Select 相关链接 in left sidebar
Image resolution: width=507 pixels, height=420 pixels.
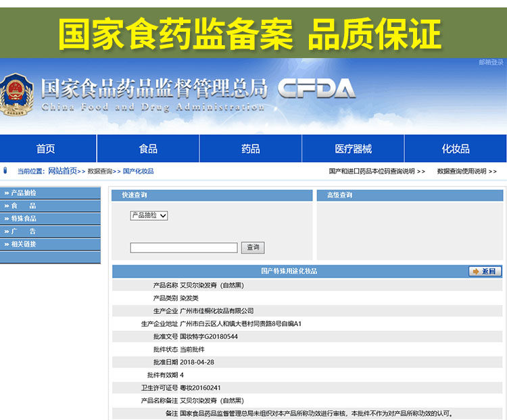pos(50,244)
